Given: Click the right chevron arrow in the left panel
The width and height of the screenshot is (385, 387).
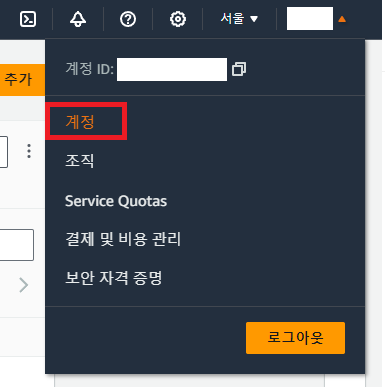Looking at the screenshot, I should (x=23, y=285).
